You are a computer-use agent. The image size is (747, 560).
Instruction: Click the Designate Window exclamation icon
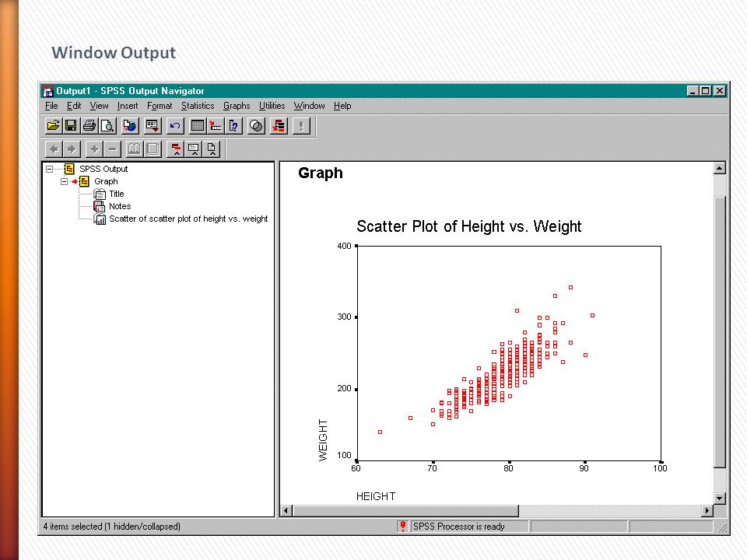(301, 126)
